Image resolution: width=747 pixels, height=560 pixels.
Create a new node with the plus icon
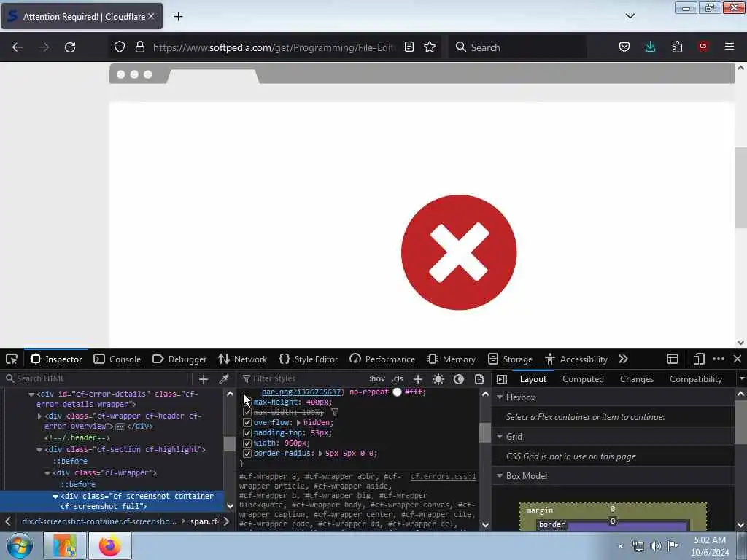click(x=204, y=379)
